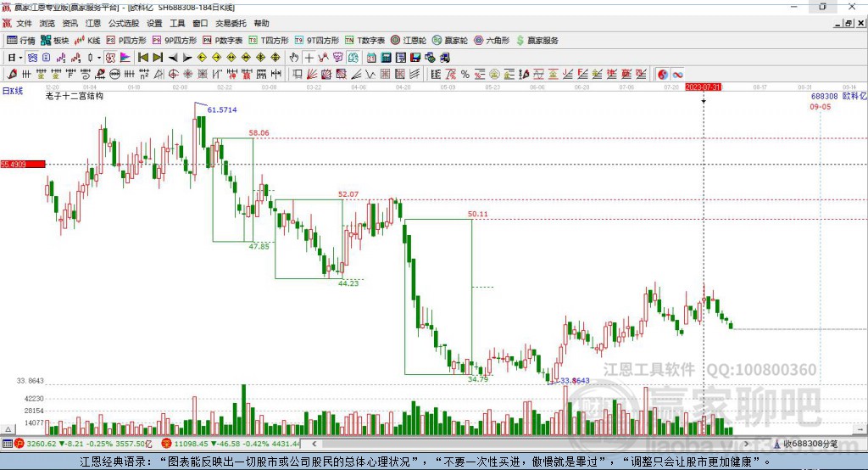
Task: Open the 江恩 menu
Action: [x=93, y=23]
